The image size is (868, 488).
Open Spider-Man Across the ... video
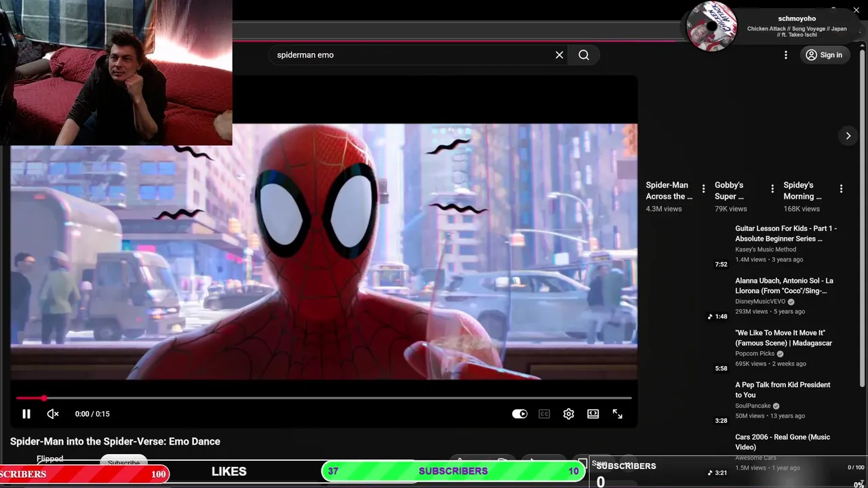pos(669,190)
